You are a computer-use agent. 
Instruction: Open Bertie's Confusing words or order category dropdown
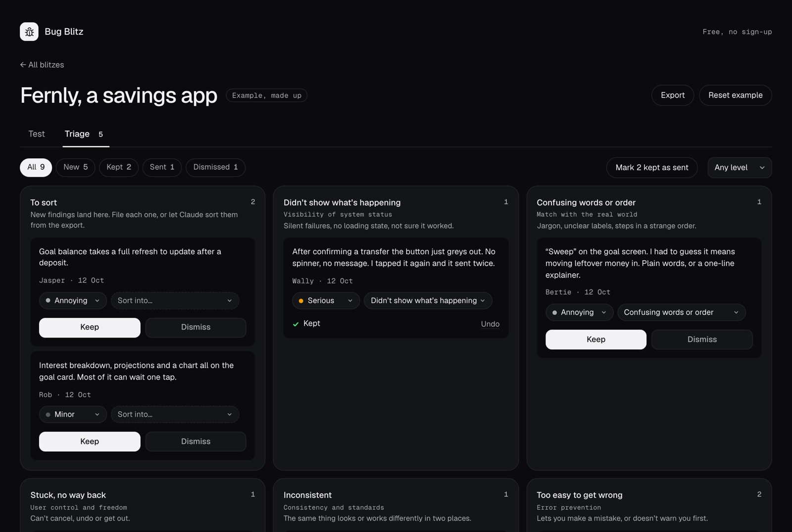tap(682, 313)
